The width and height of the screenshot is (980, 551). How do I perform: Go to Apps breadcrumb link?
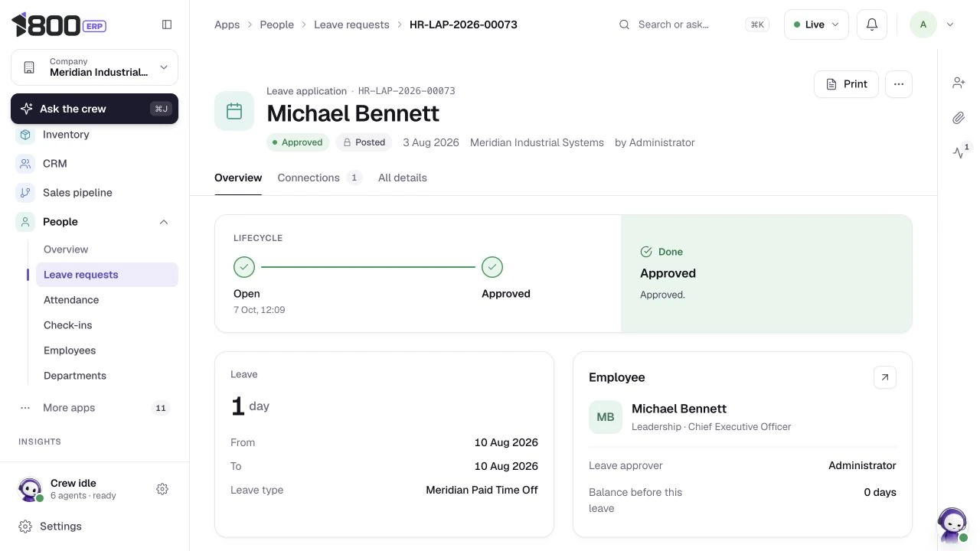pos(227,24)
